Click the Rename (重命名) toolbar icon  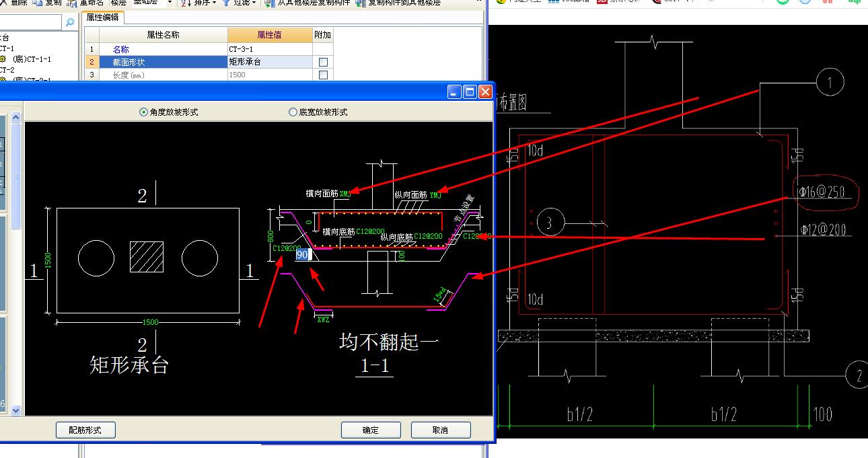pyautogui.click(x=73, y=3)
